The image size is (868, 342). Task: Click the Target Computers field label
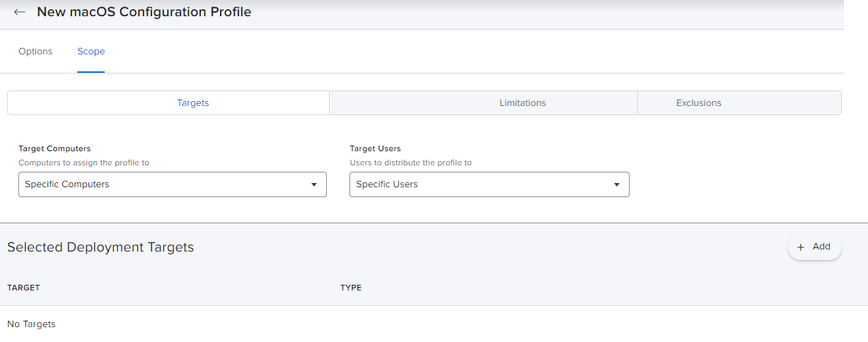tap(54, 149)
